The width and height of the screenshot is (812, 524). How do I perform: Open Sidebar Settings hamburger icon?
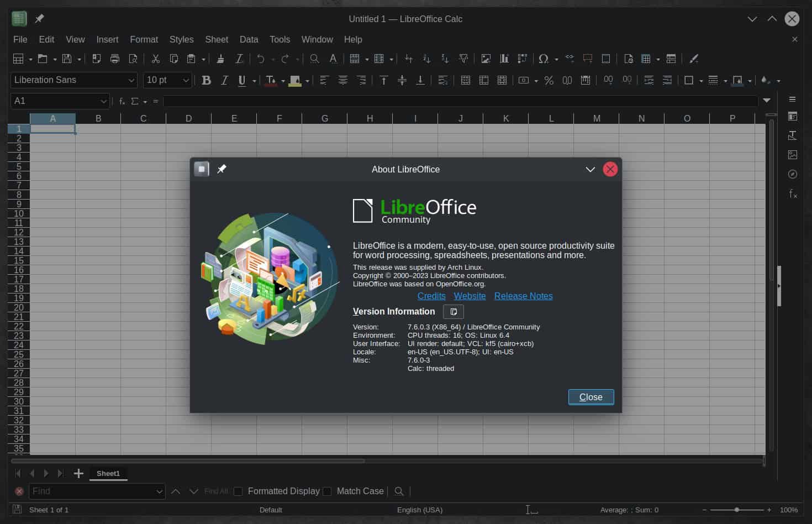[x=793, y=99]
